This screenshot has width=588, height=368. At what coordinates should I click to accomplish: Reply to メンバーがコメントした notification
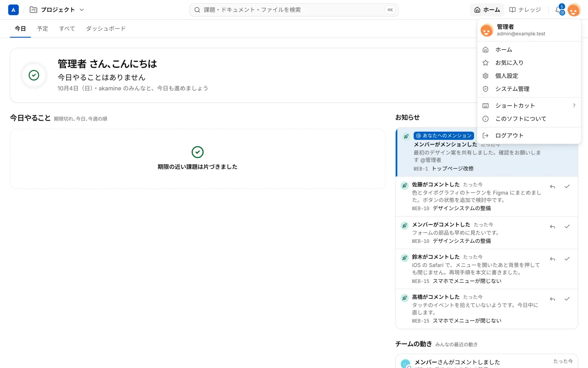tap(552, 227)
